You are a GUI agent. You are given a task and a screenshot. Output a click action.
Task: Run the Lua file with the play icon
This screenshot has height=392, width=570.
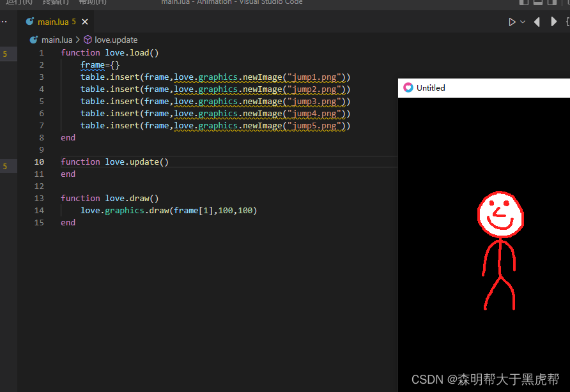coord(512,22)
